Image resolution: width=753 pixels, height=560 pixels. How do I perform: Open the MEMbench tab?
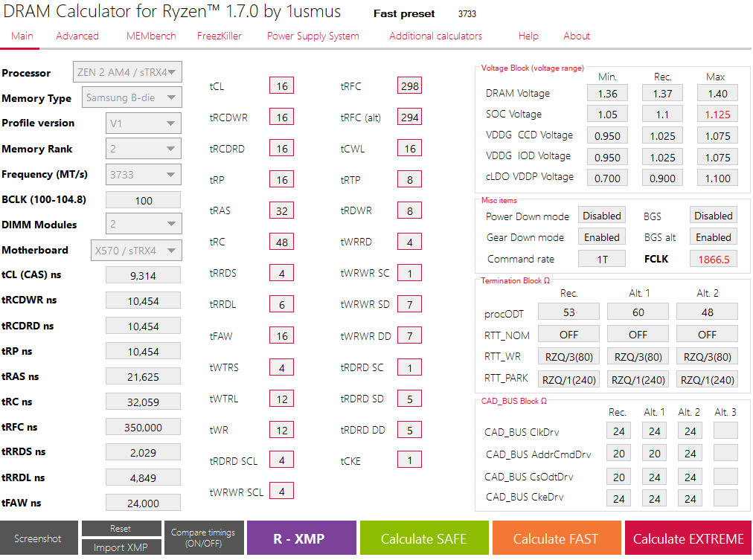coord(151,36)
